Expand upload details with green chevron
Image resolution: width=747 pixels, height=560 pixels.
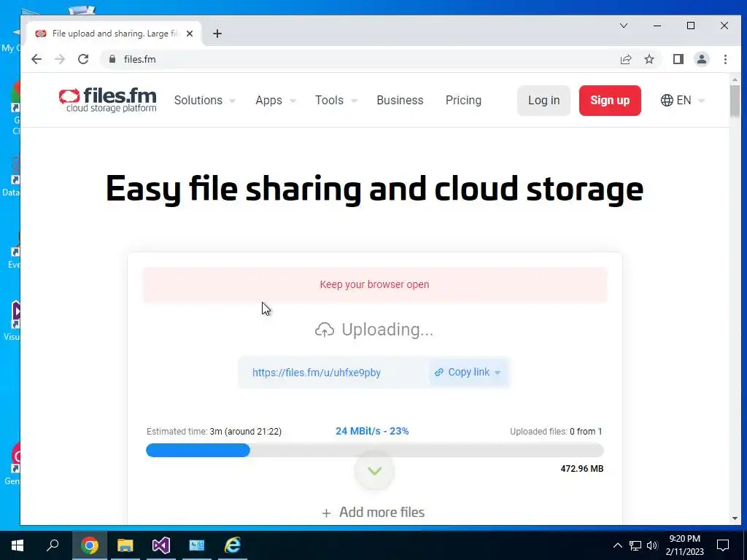375,471
